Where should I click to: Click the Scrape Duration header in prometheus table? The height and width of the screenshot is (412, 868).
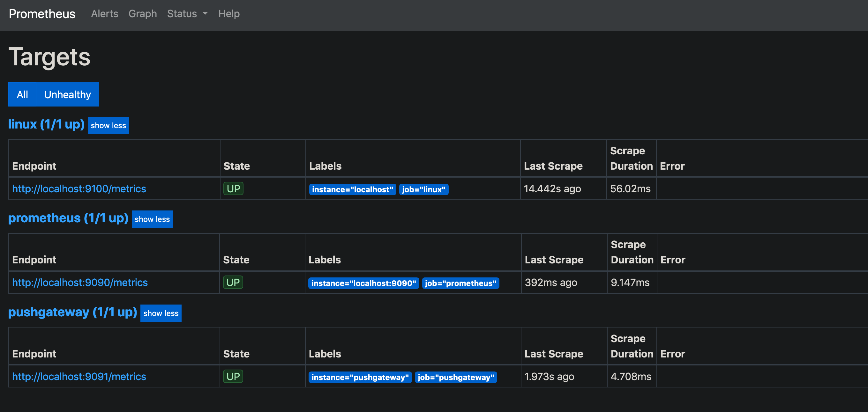click(632, 252)
